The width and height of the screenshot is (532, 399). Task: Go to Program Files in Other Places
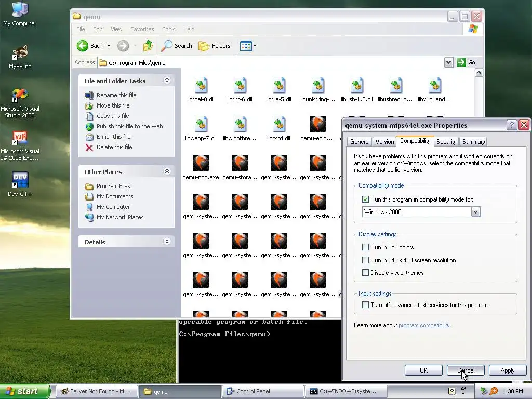113,186
